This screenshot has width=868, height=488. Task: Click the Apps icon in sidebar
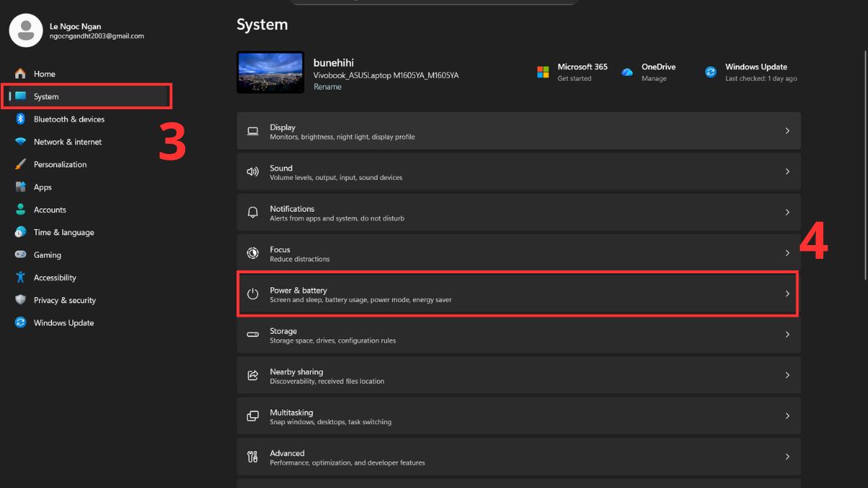tap(20, 187)
